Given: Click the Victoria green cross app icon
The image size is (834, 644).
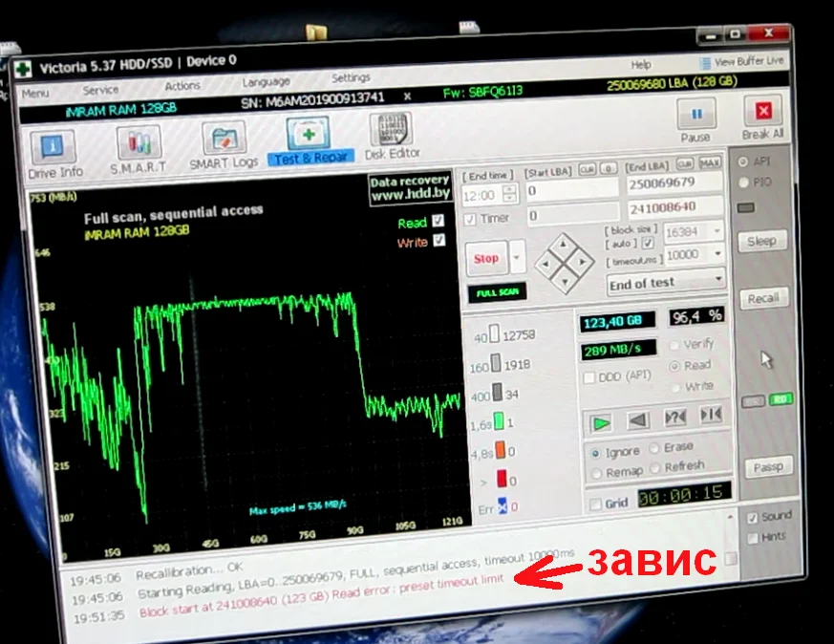Looking at the screenshot, I should [22, 69].
